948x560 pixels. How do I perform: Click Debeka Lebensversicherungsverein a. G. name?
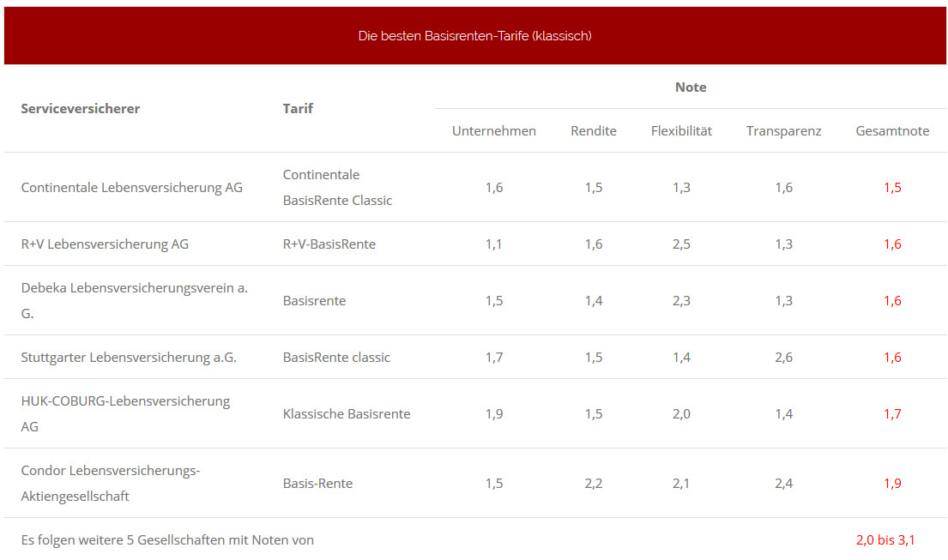click(x=135, y=300)
